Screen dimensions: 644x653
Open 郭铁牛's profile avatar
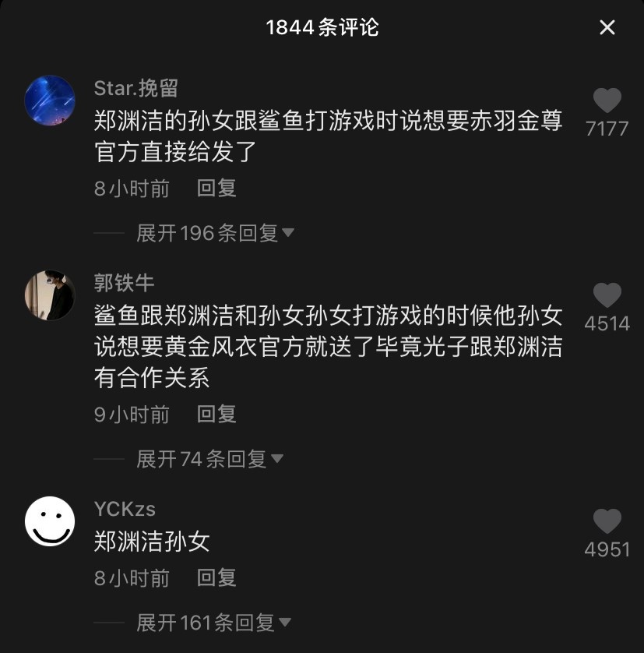click(50, 295)
